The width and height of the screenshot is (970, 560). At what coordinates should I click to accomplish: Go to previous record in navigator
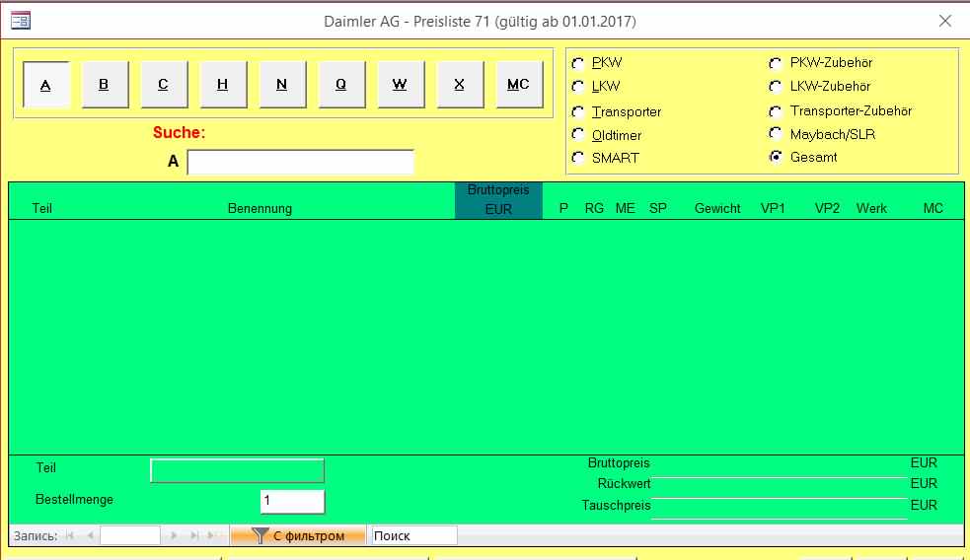[91, 536]
